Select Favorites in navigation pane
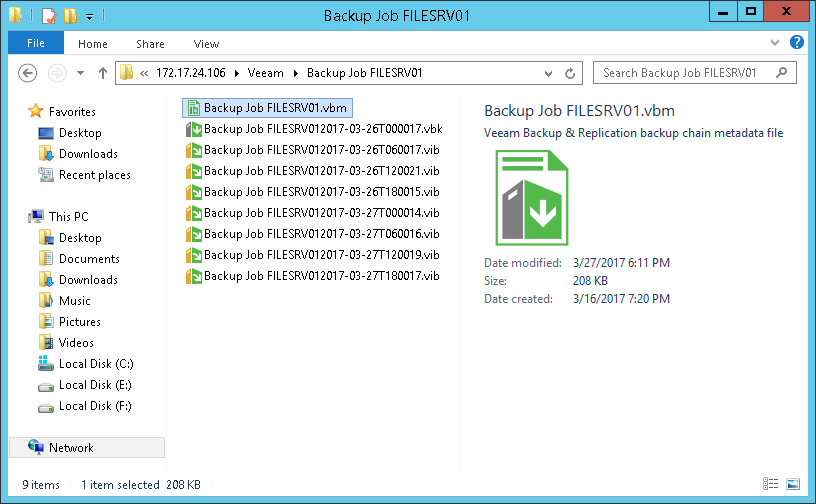 (x=72, y=111)
